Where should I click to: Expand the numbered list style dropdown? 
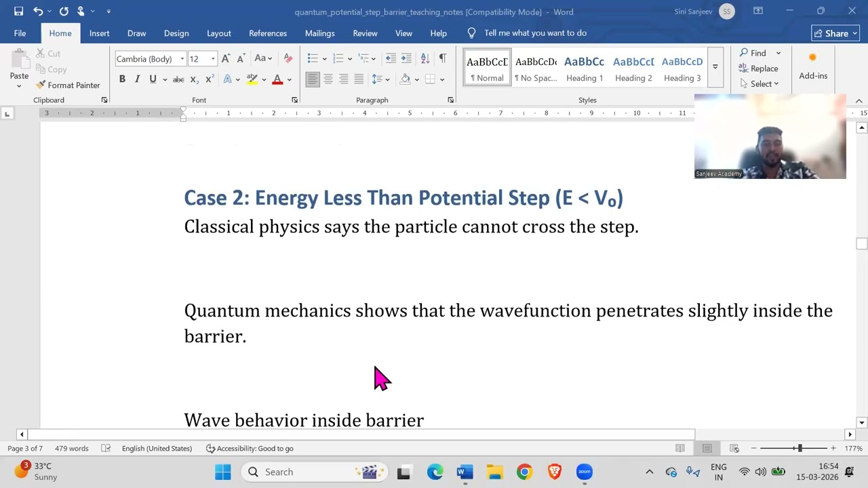[350, 59]
